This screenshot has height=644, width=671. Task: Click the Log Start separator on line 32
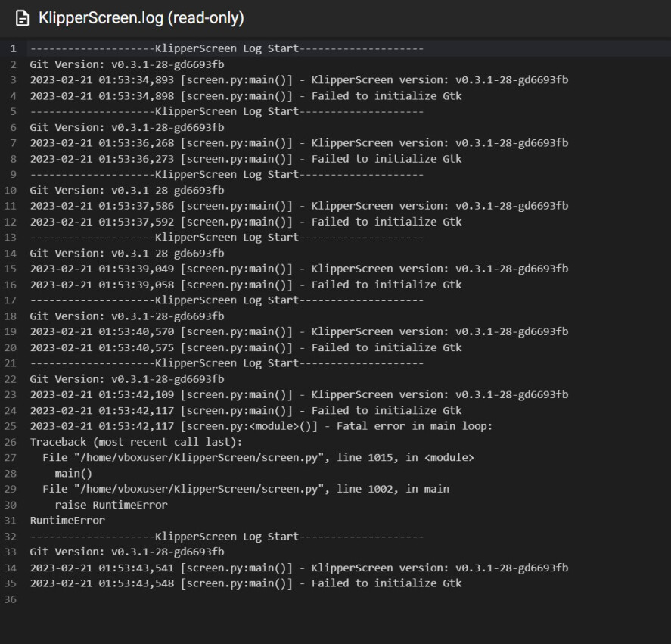point(227,537)
